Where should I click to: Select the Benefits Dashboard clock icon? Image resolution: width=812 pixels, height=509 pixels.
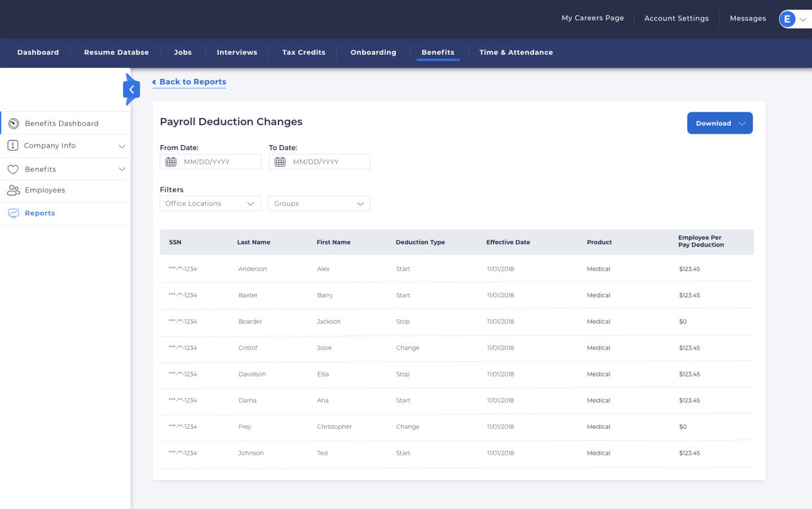coord(14,123)
